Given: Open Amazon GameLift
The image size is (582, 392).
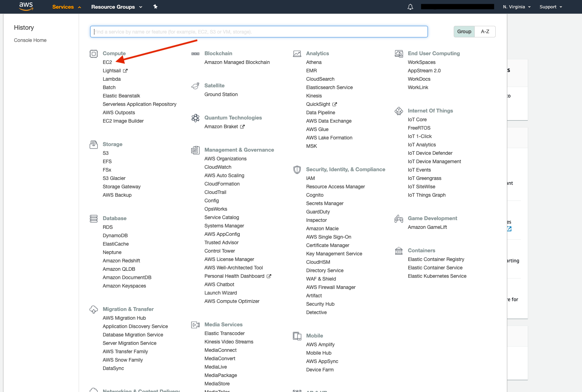Looking at the screenshot, I should point(427,227).
